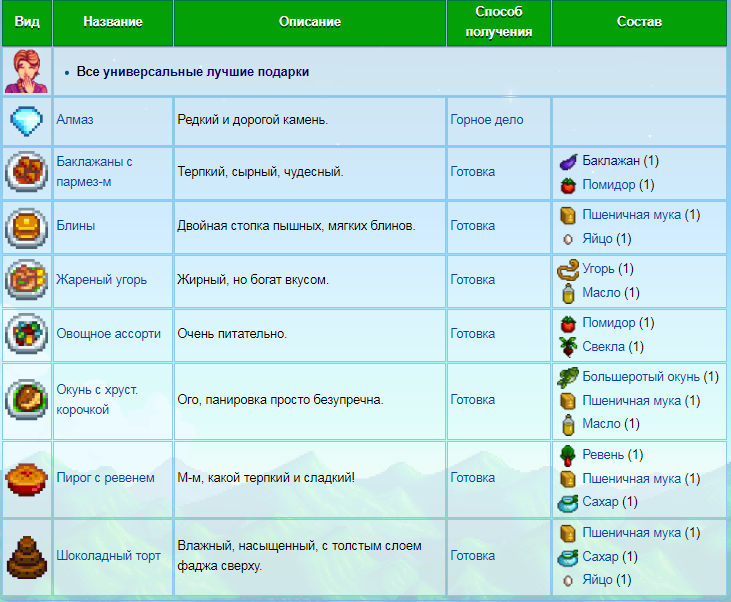Click the flour icon in the Шоколадный торт row

pos(568,533)
